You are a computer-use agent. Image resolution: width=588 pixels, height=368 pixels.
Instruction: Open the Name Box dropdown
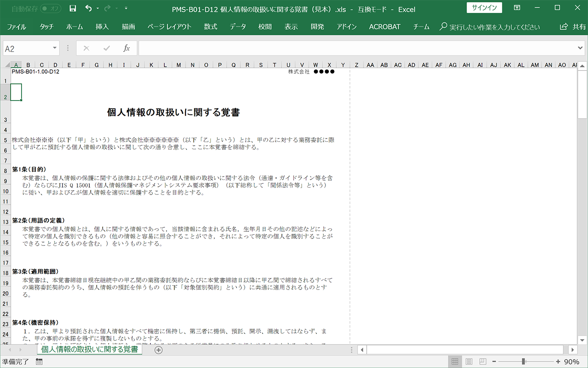[x=55, y=48]
